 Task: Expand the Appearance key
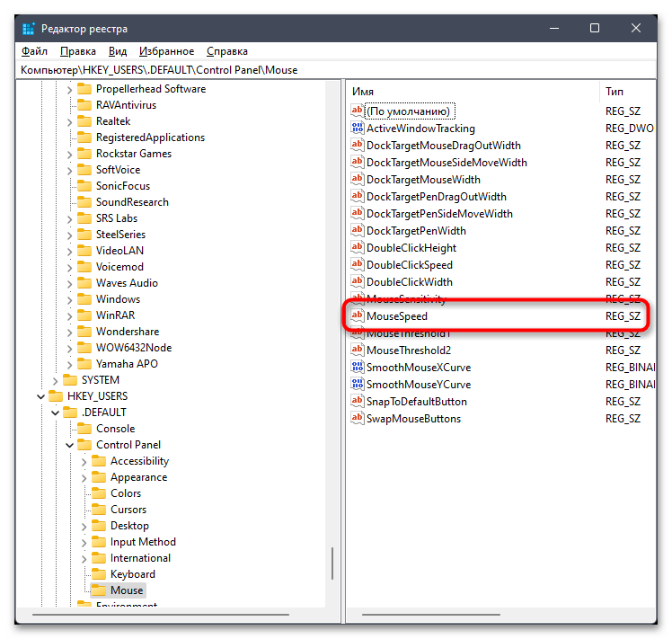coord(84,478)
